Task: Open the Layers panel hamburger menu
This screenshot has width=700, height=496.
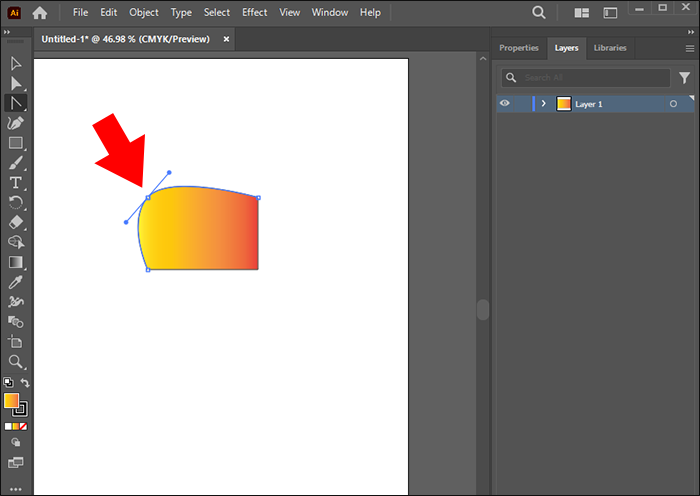Action: point(689,48)
